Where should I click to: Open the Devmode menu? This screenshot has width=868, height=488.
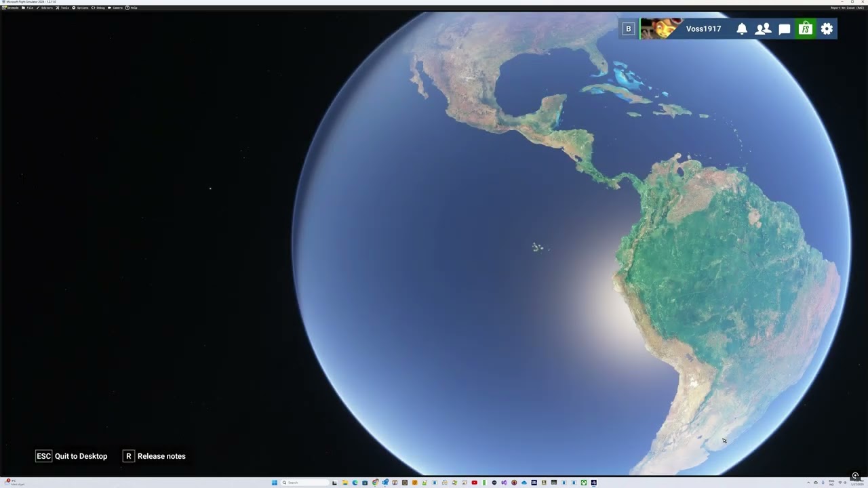pyautogui.click(x=10, y=7)
